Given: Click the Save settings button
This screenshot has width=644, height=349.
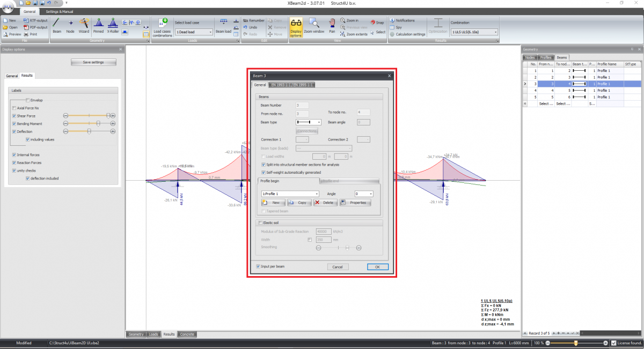Looking at the screenshot, I should pos(93,62).
